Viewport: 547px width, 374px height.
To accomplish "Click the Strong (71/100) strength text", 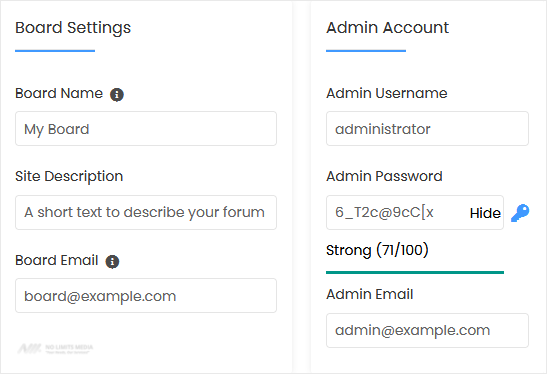I will (377, 250).
